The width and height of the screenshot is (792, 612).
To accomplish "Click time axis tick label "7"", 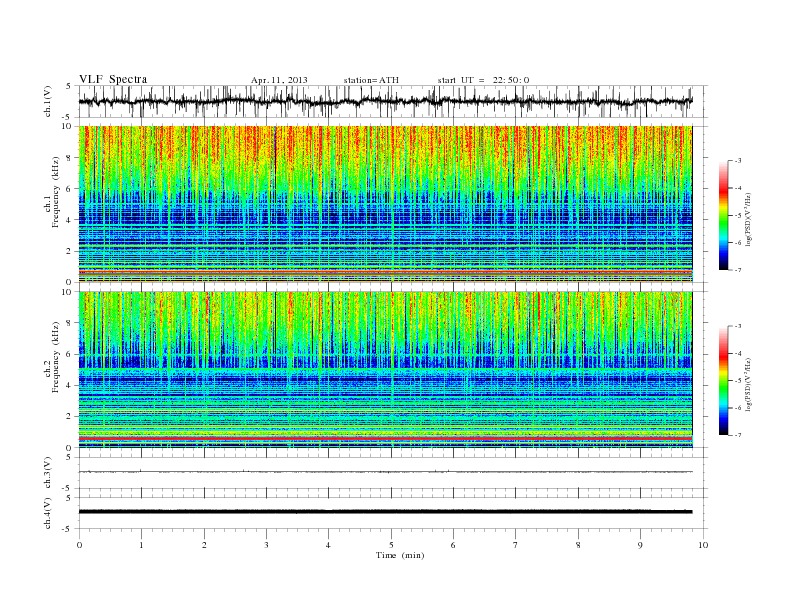I will tap(516, 545).
